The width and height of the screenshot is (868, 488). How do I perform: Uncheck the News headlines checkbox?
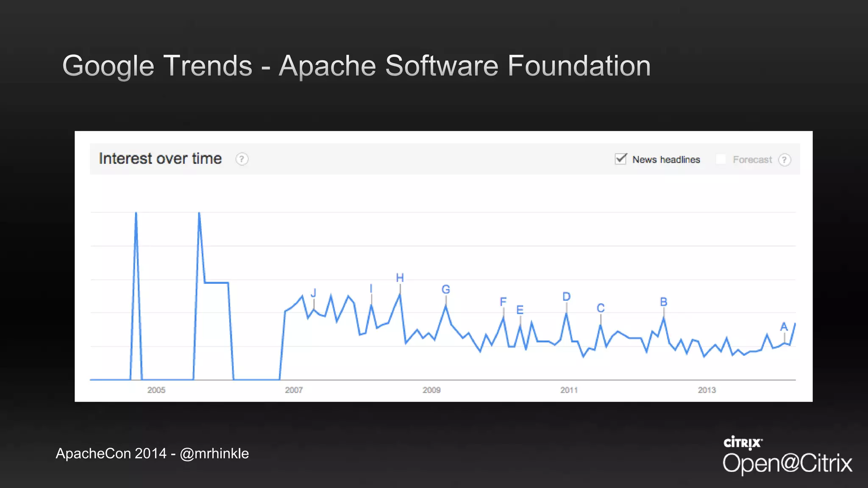pos(620,159)
